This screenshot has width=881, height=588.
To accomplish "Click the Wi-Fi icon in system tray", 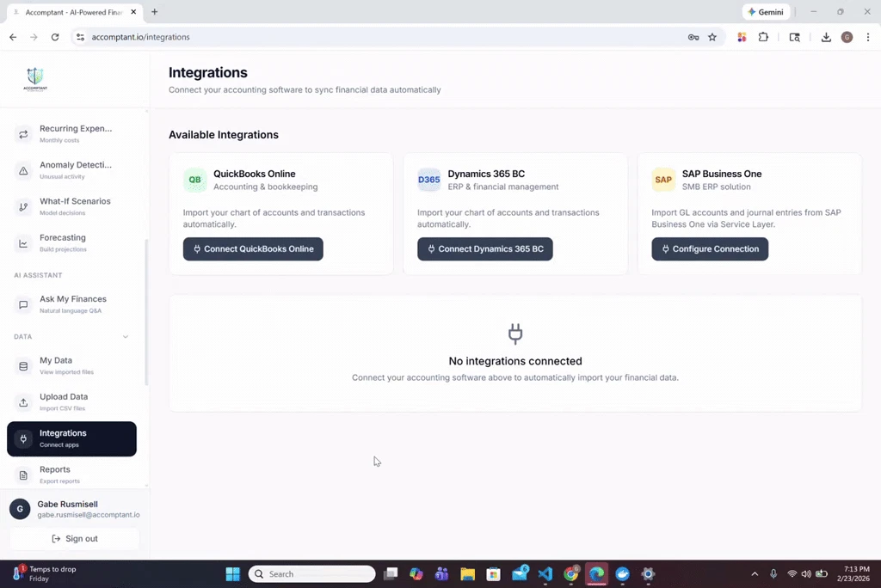I will (x=792, y=574).
